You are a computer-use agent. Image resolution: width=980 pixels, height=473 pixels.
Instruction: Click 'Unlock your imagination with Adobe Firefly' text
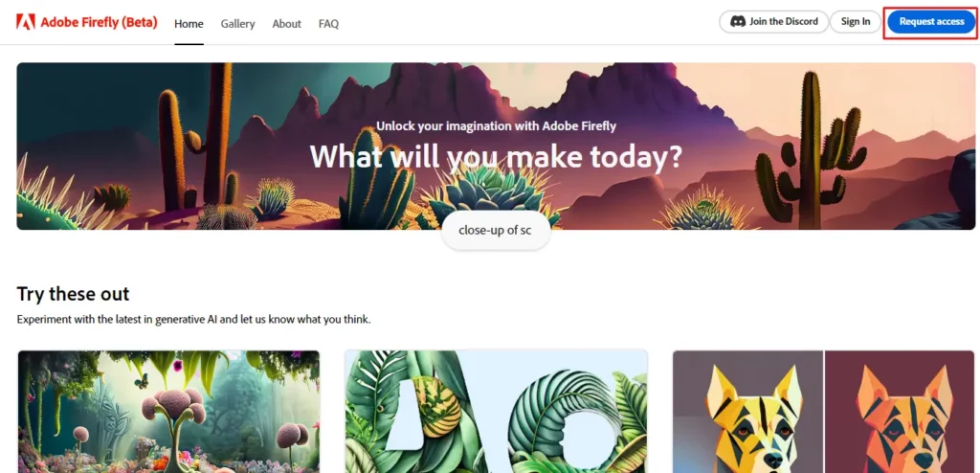pos(496,125)
